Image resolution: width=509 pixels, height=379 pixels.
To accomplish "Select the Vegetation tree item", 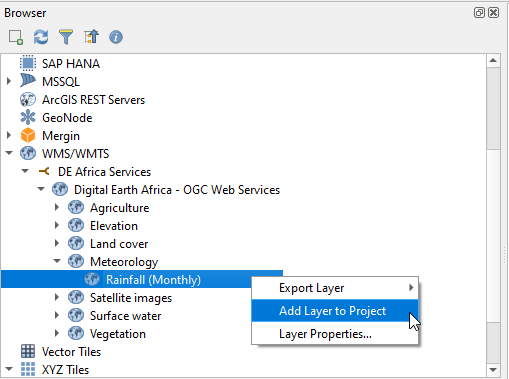I will 118,334.
